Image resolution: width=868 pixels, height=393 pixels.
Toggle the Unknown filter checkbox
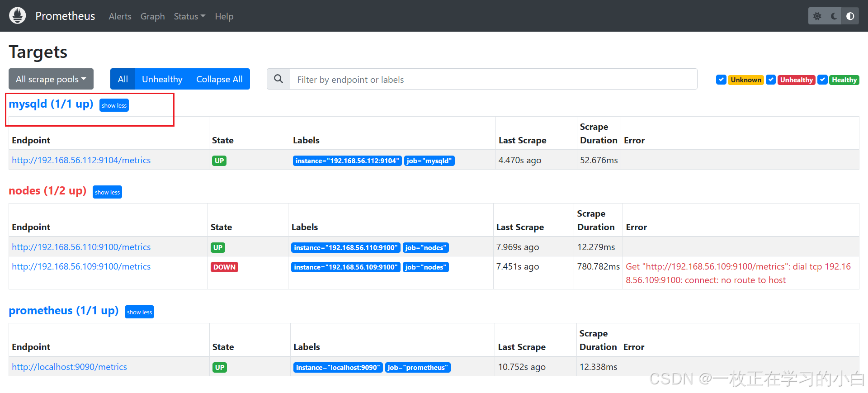tap(721, 80)
